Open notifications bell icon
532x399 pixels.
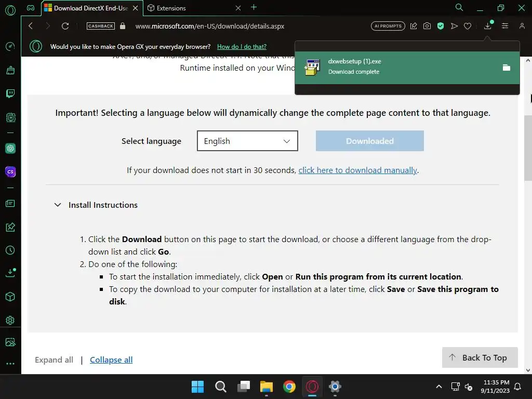click(x=518, y=387)
